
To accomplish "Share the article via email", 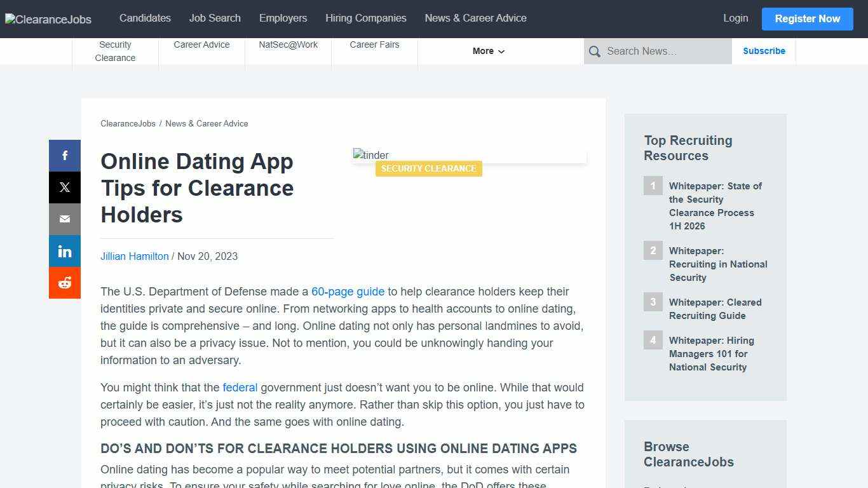I will click(64, 219).
